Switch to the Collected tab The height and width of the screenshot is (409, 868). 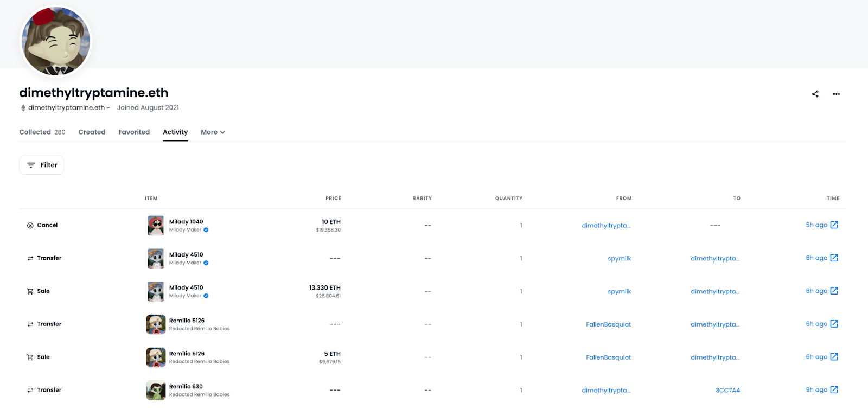click(42, 132)
